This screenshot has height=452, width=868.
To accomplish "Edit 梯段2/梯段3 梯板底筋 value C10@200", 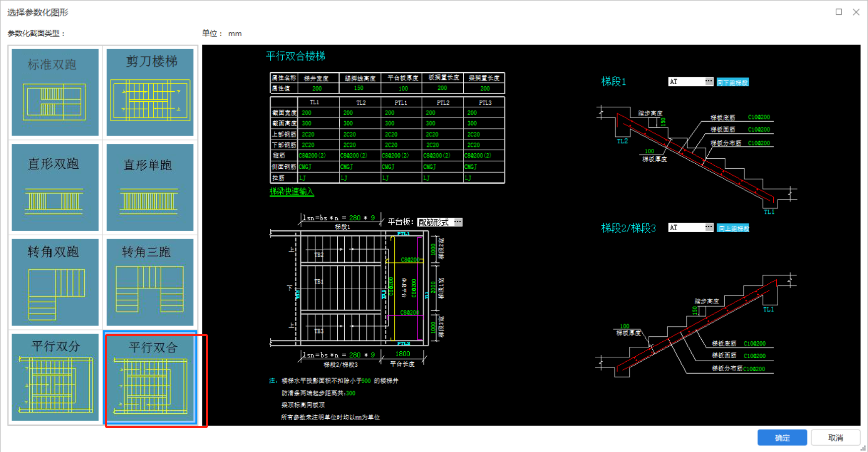I will [754, 344].
